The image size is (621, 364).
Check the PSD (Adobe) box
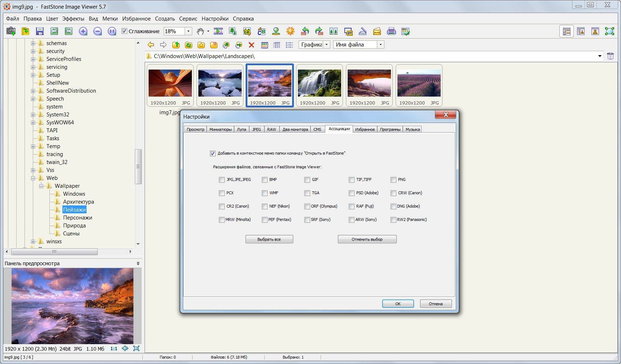pos(352,193)
